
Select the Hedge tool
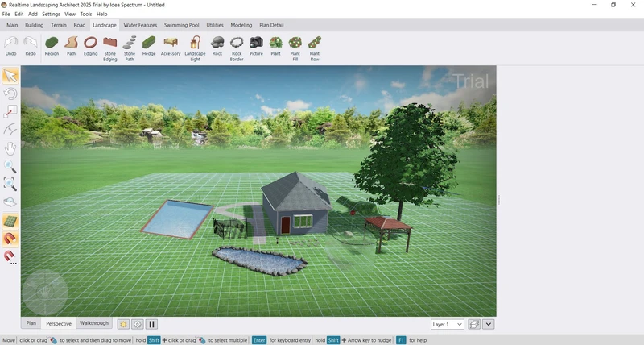coord(149,46)
